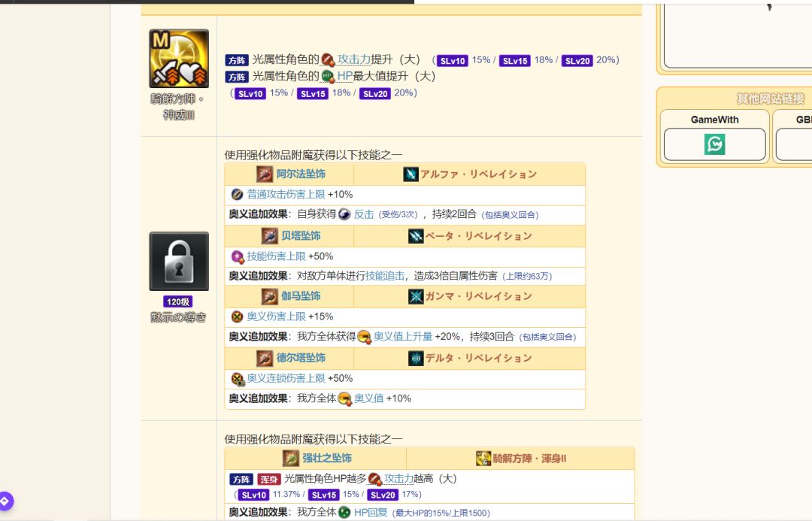This screenshot has width=812, height=521.
Task: Click the 奥义连锁伤害上限 status icon
Action: (238, 379)
